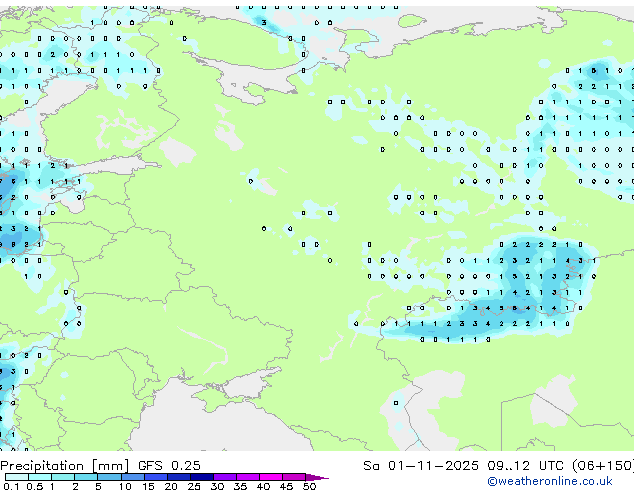Click the '50' legend scale label
634x490 pixels.
(309, 486)
